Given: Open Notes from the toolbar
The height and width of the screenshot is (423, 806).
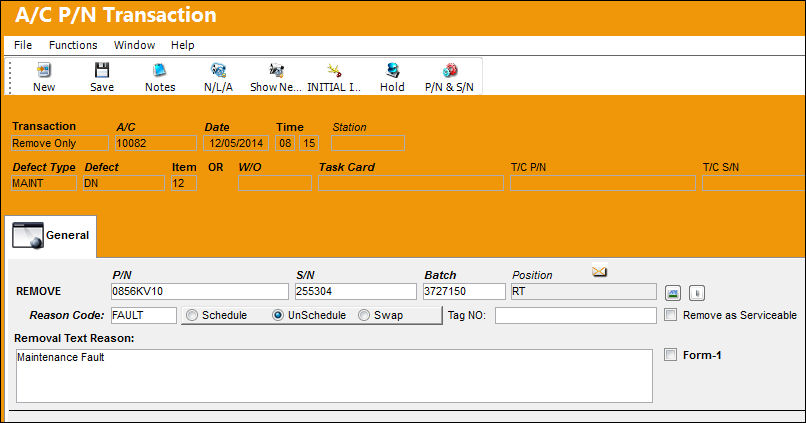Looking at the screenshot, I should [x=160, y=70].
